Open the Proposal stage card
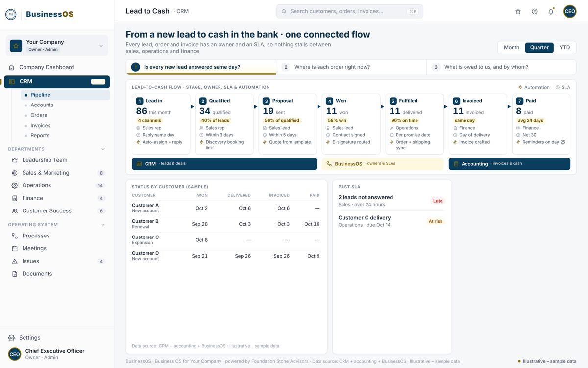The height and width of the screenshot is (368, 588). (x=288, y=124)
